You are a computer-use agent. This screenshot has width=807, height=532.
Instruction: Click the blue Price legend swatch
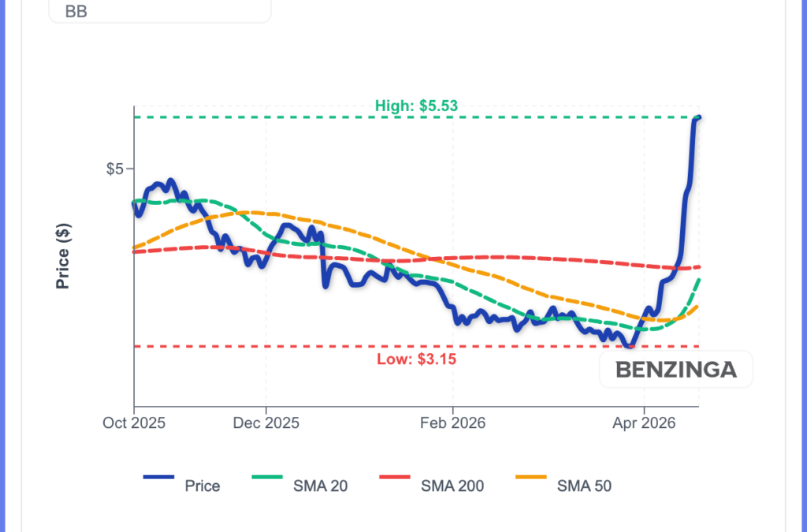click(x=158, y=477)
